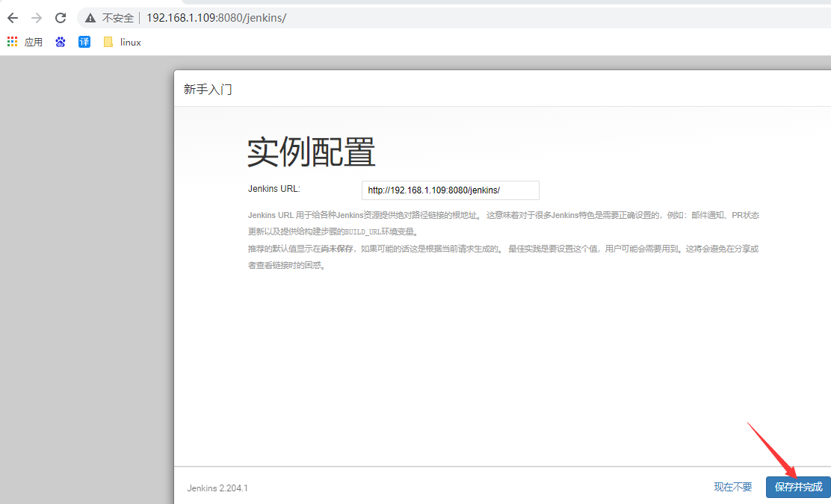Go back to previous page

13,18
